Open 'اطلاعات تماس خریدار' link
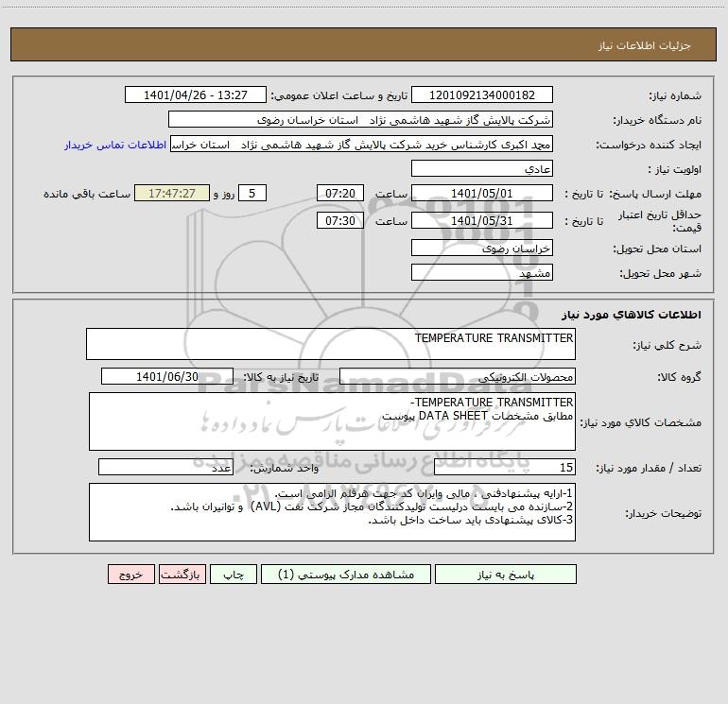The width and height of the screenshot is (728, 704). [x=115, y=145]
